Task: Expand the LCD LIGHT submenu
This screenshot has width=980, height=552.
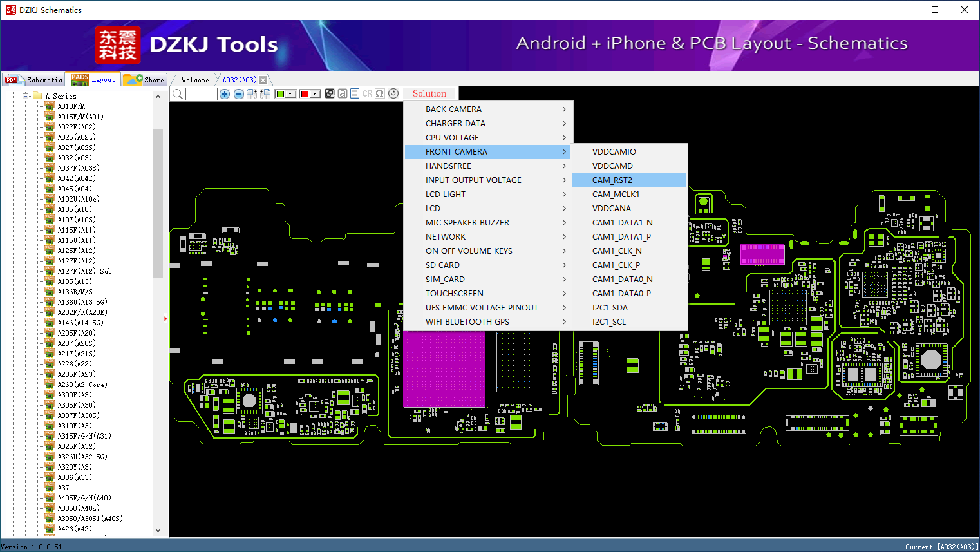Action: pyautogui.click(x=489, y=195)
